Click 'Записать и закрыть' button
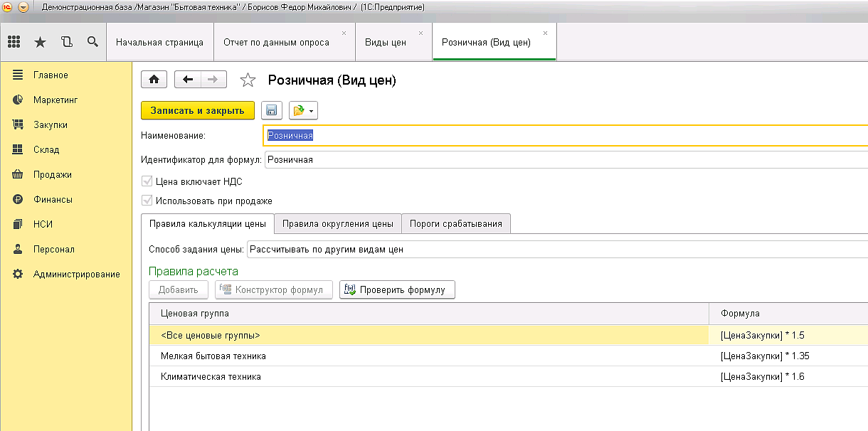The width and height of the screenshot is (868, 431). (x=197, y=110)
